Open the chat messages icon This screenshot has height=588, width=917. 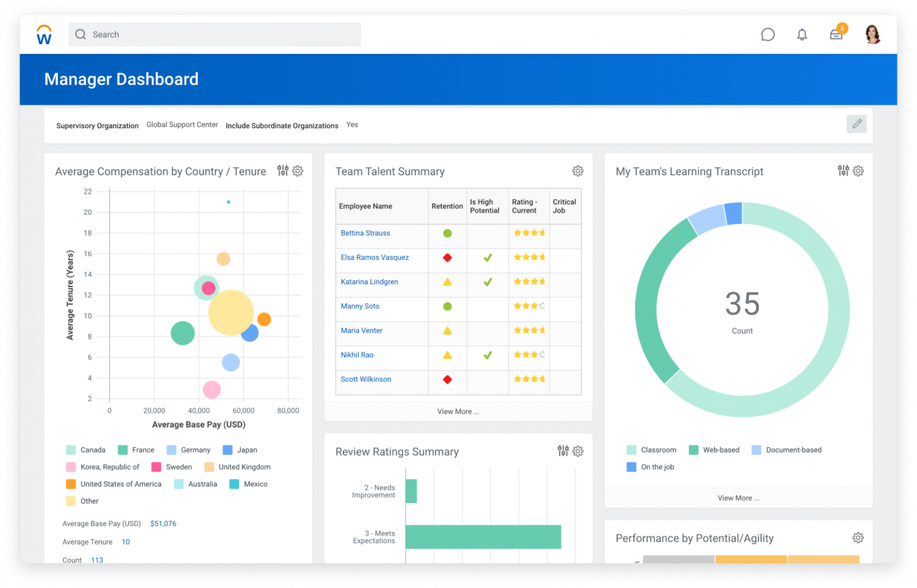point(768,34)
